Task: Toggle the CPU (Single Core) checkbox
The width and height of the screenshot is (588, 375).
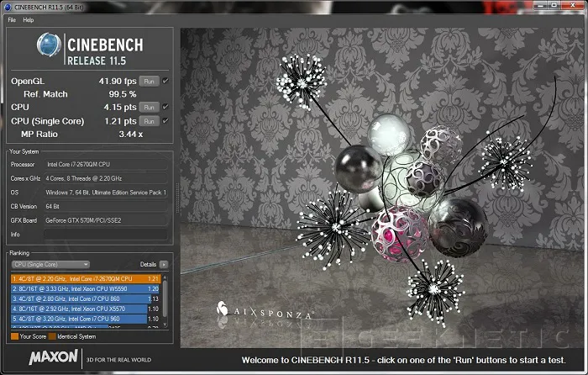Action: 165,120
